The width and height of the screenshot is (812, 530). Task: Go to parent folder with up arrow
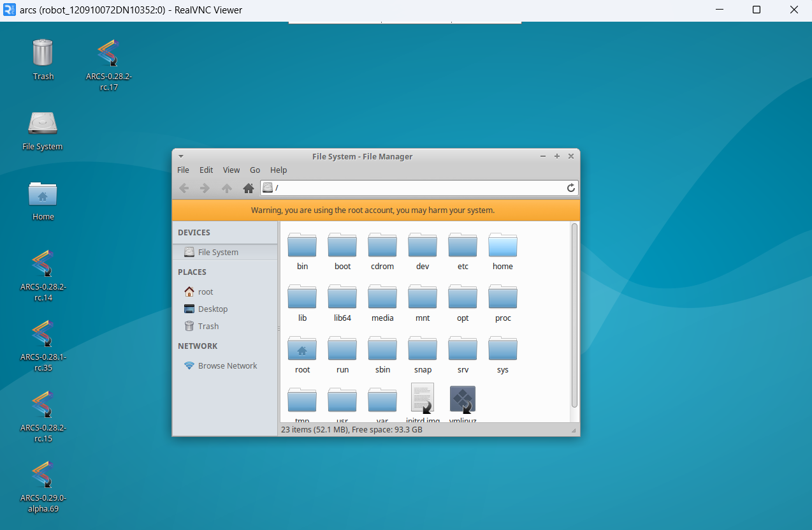click(226, 188)
